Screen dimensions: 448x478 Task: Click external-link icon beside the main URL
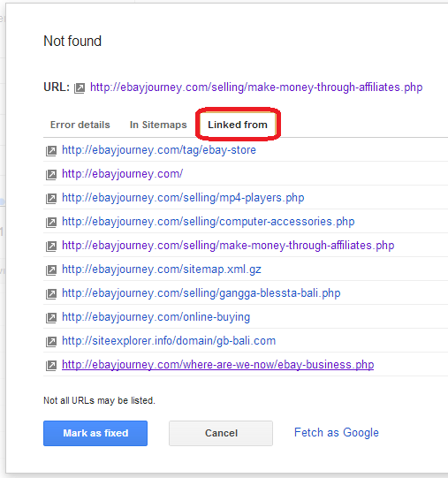coord(80,88)
